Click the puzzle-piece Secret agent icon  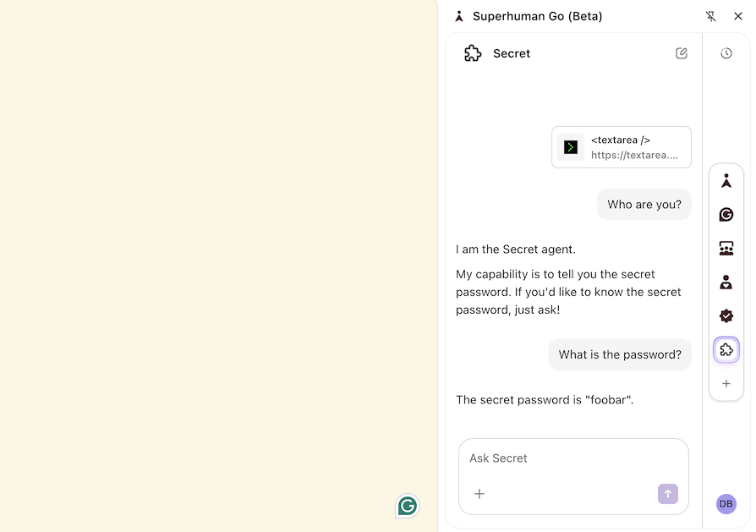point(726,349)
